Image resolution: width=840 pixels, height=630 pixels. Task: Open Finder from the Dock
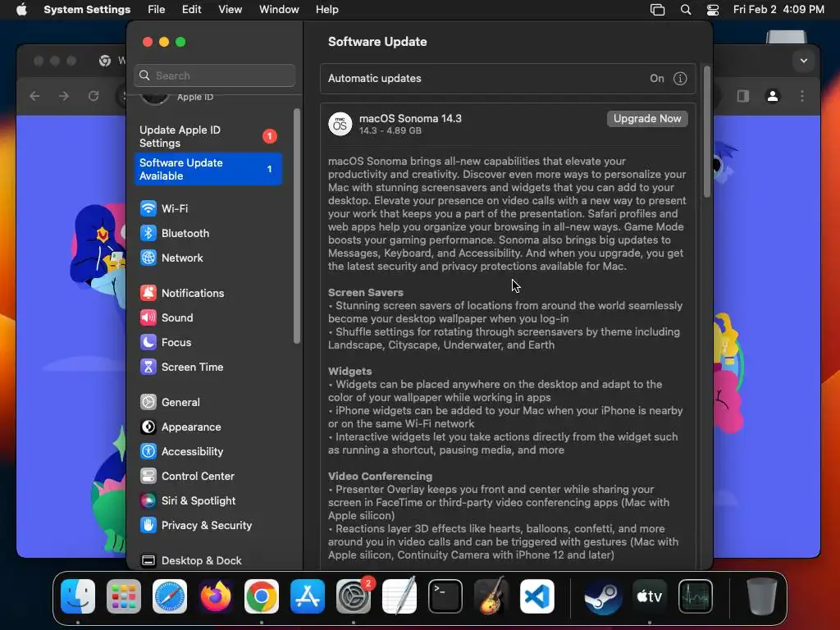coord(78,596)
